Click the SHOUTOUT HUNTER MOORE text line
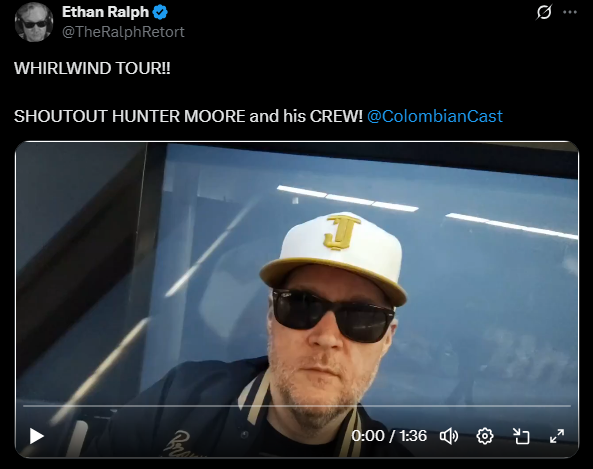 coord(188,116)
